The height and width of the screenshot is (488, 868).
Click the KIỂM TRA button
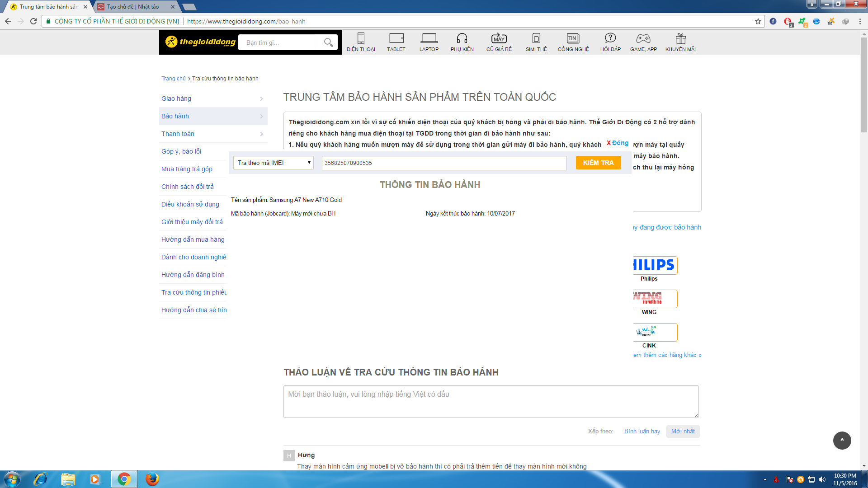coord(598,163)
